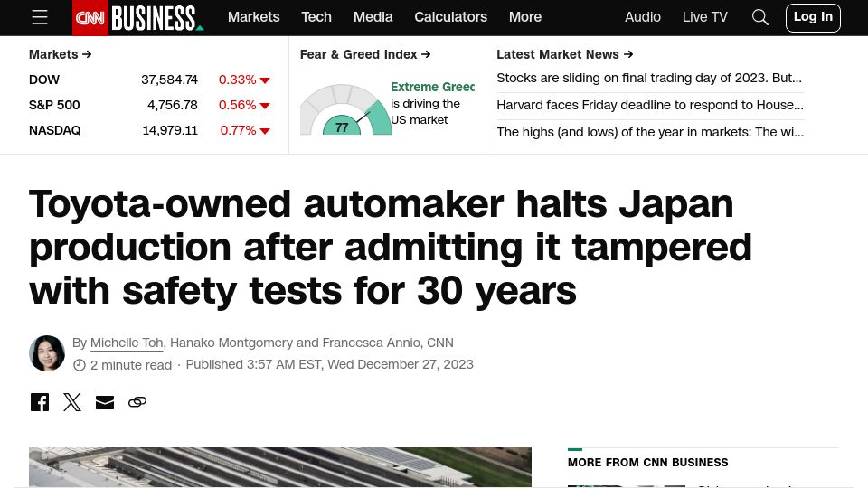Click the DOW value 37,584.74

[169, 80]
